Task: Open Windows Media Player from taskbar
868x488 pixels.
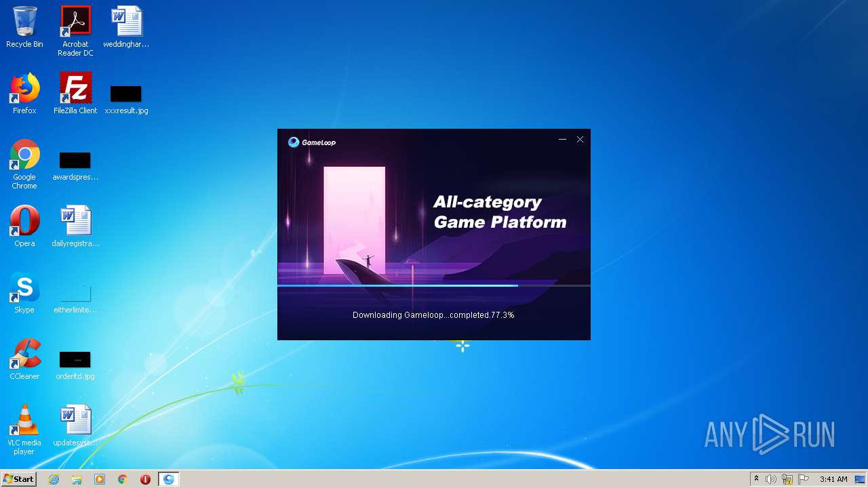Action: (x=100, y=479)
